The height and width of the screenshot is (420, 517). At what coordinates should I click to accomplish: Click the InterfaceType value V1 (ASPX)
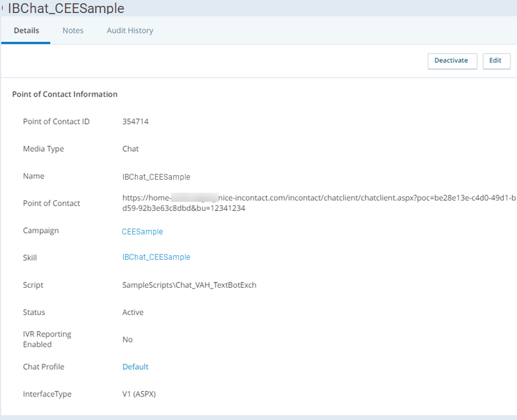click(x=139, y=394)
